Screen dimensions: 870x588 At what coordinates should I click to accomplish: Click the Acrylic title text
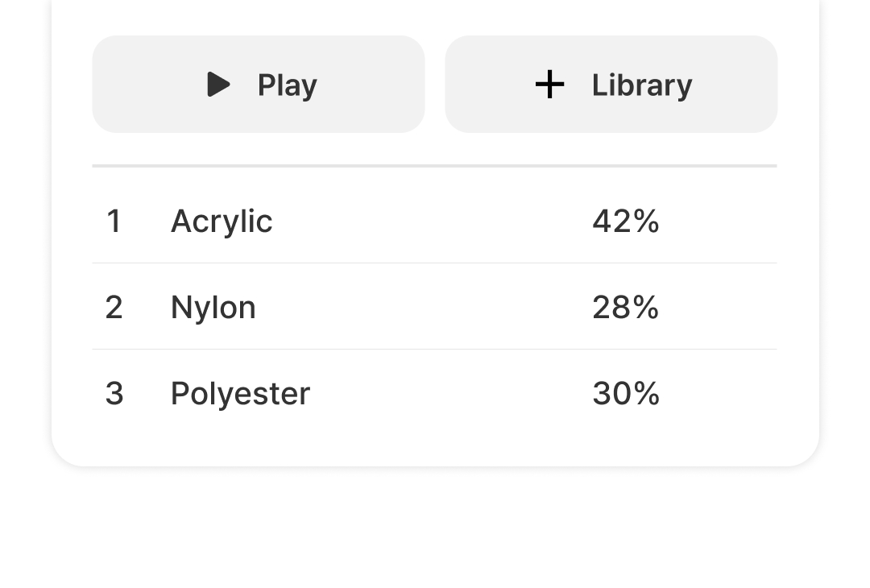(x=222, y=221)
